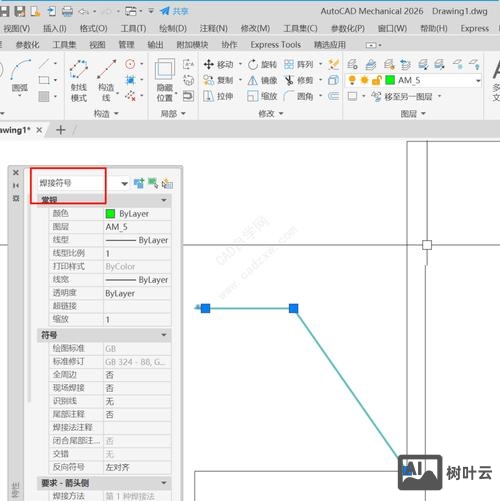Click the 图层 AM_5 value in properties
Image resolution: width=500 pixels, height=501 pixels.
coord(137,227)
